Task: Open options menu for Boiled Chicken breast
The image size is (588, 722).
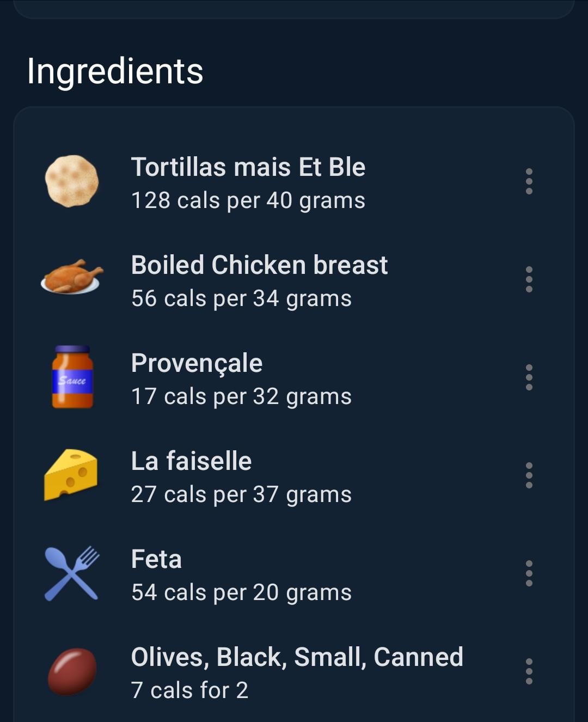Action: click(529, 279)
